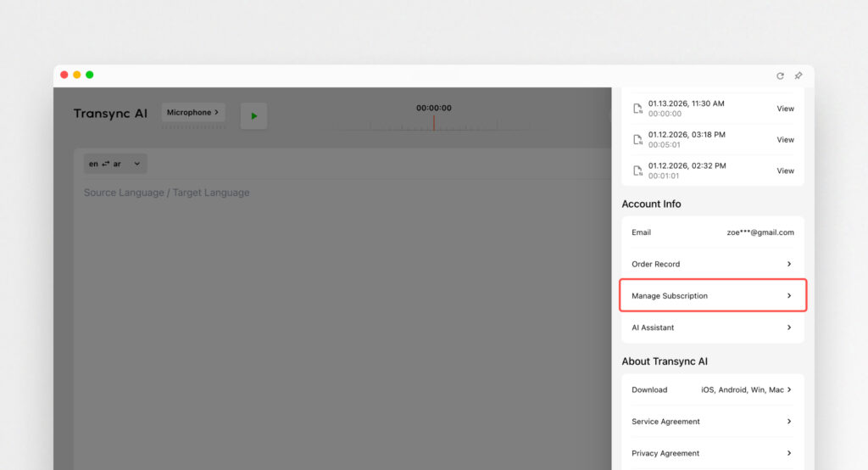Screen dimensions: 868x470
Task: View the 01.12.2026 03:18 PM record
Action: (x=785, y=140)
